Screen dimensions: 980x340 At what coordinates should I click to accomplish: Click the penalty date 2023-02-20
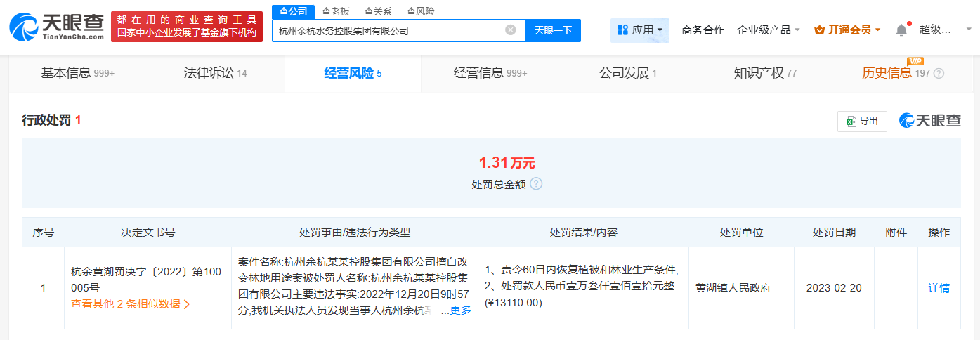[x=834, y=288]
